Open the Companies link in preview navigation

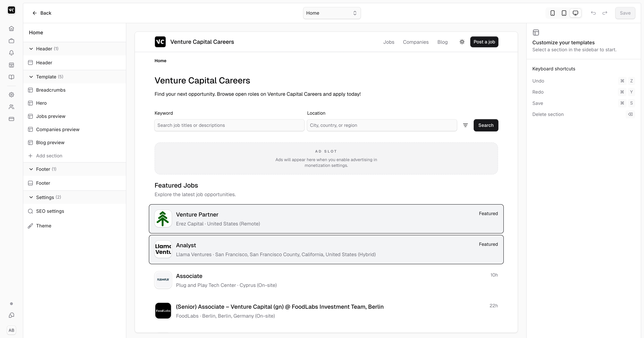click(416, 42)
